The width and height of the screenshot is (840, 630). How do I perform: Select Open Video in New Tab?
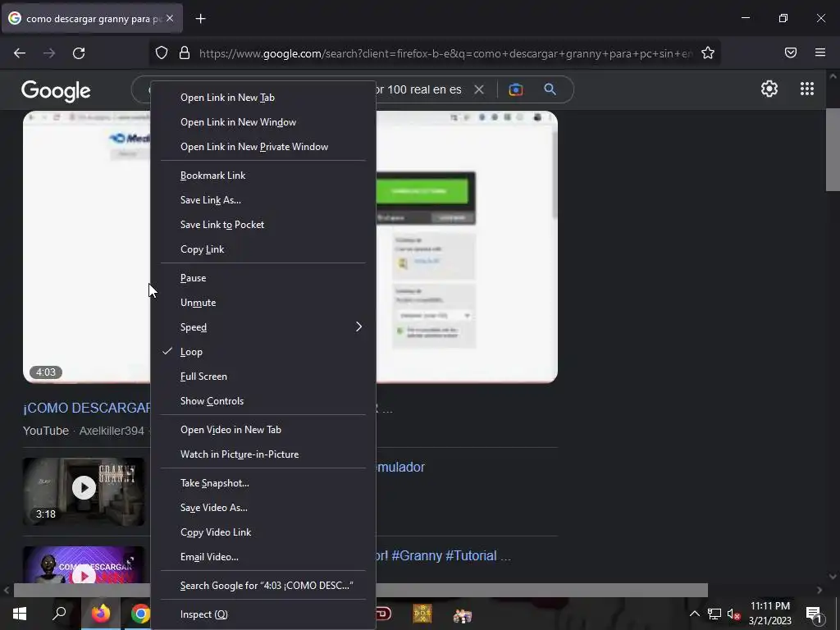pos(263,430)
